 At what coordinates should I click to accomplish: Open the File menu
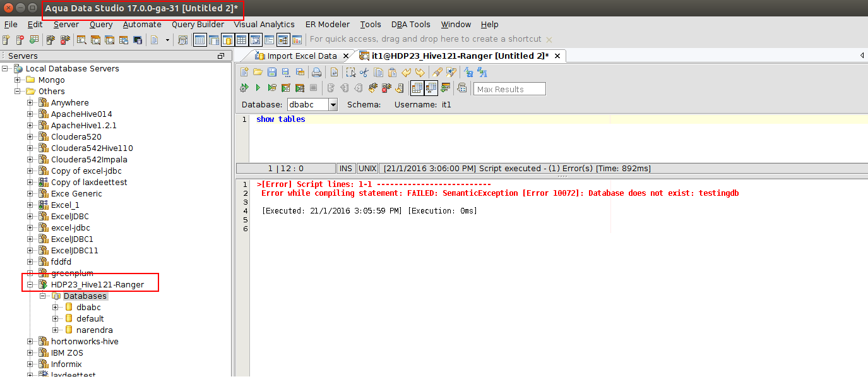click(x=11, y=24)
